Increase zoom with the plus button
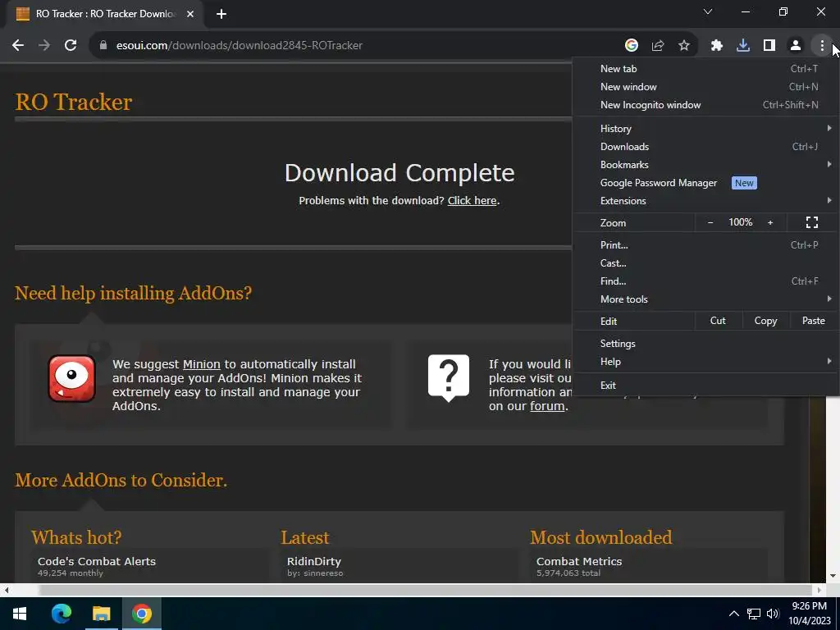Screen dimensions: 840x630 tap(770, 222)
